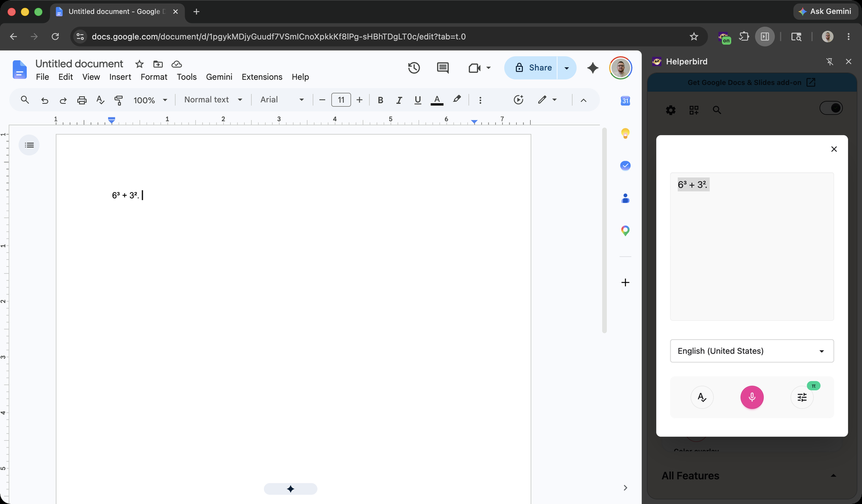Hide the menus with chevron up

coord(583,100)
